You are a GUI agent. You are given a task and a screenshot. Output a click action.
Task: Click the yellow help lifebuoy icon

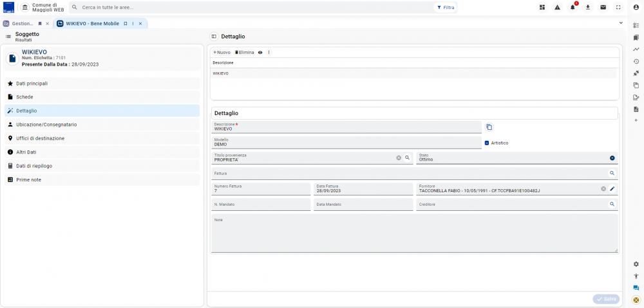pos(636,300)
